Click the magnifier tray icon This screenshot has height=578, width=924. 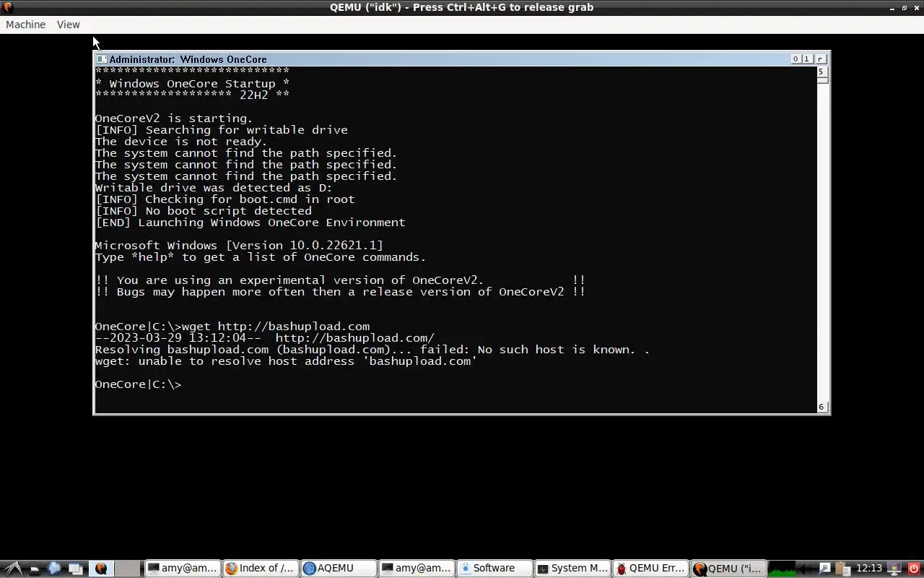(x=824, y=569)
